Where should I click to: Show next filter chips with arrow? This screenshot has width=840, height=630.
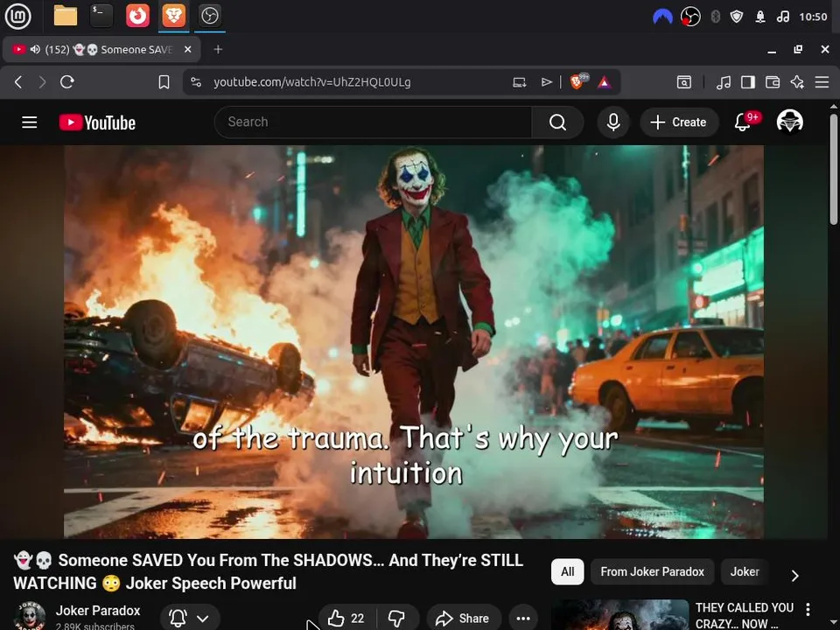(x=795, y=576)
